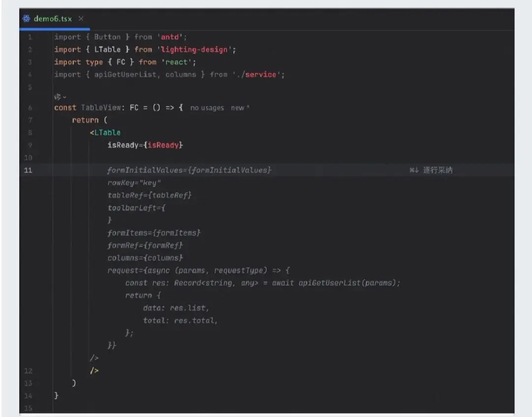Click the return keyword on line 7
The width and height of the screenshot is (532, 417).
[85, 120]
